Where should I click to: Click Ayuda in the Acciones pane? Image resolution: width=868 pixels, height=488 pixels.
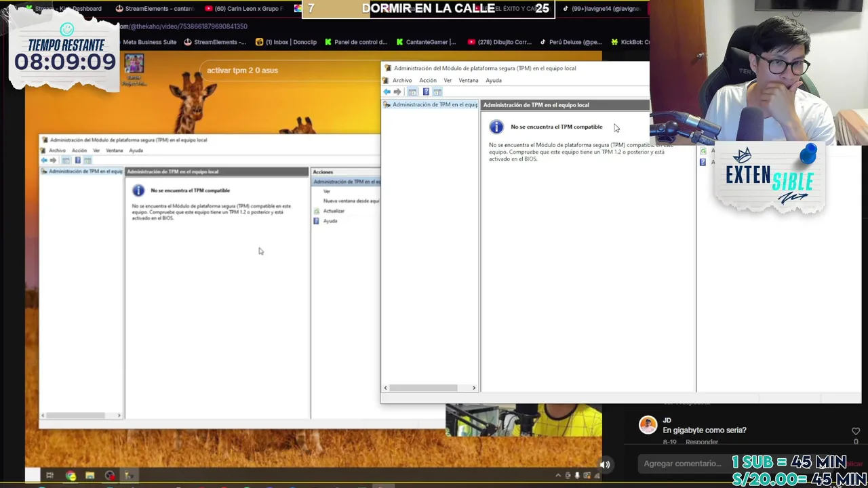tap(330, 222)
